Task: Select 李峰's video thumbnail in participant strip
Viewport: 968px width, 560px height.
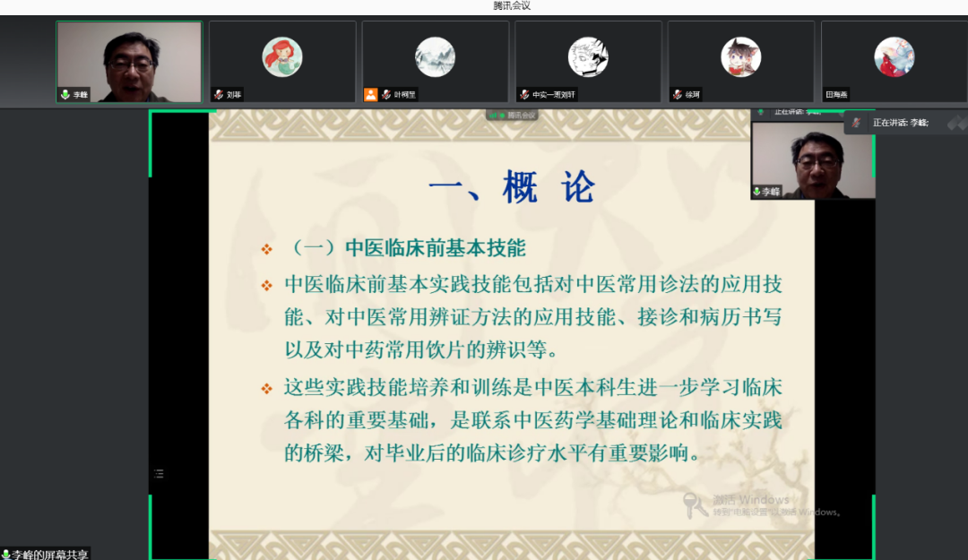Action: tap(129, 59)
